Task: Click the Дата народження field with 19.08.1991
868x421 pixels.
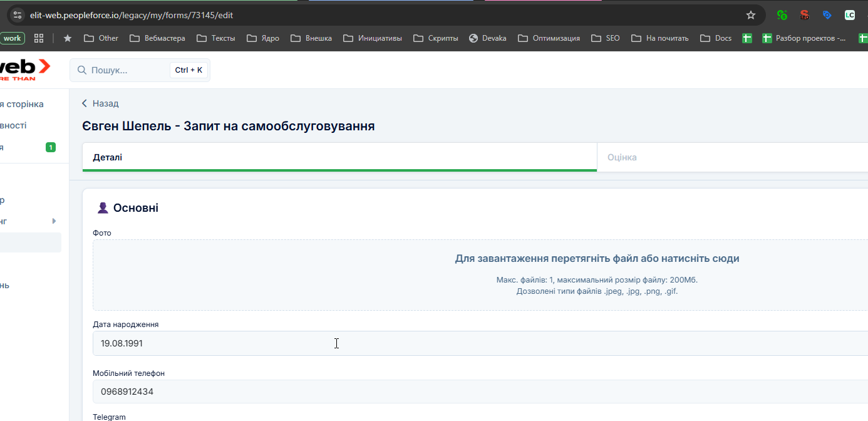Action: (x=480, y=343)
